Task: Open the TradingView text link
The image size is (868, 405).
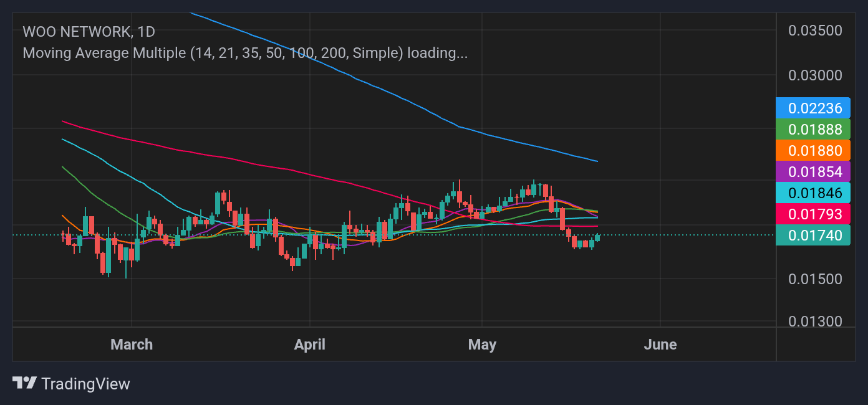Action: [85, 384]
